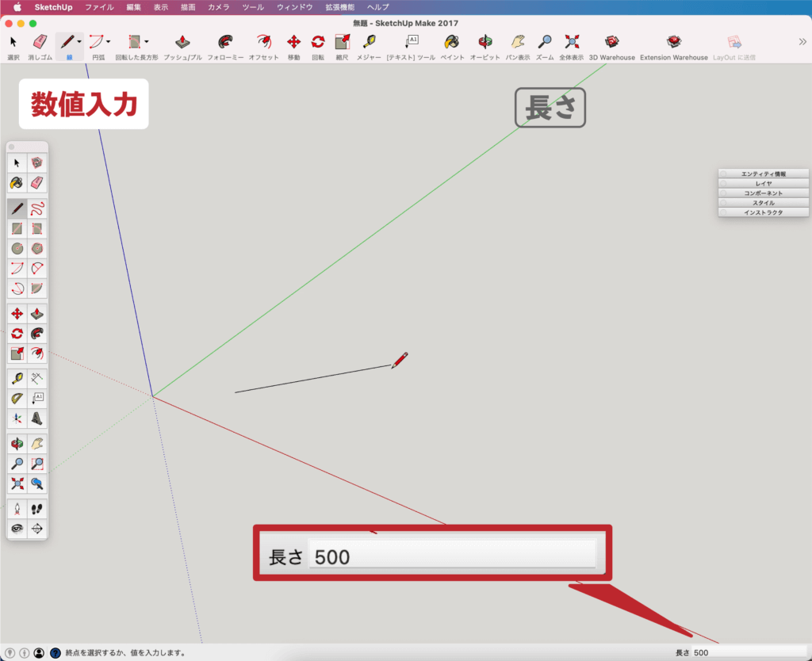The width and height of the screenshot is (812, 661).
Task: Open the Extension Warehouse toolbar button
Action: coord(673,43)
